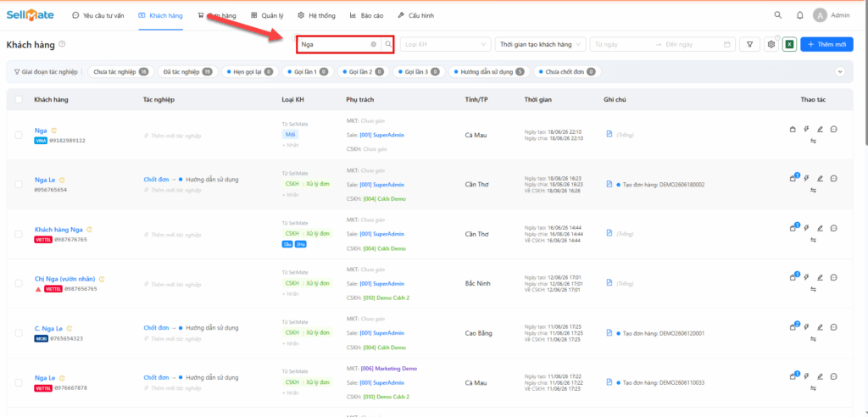
Task: Open the global search magnifier in the header
Action: click(778, 15)
